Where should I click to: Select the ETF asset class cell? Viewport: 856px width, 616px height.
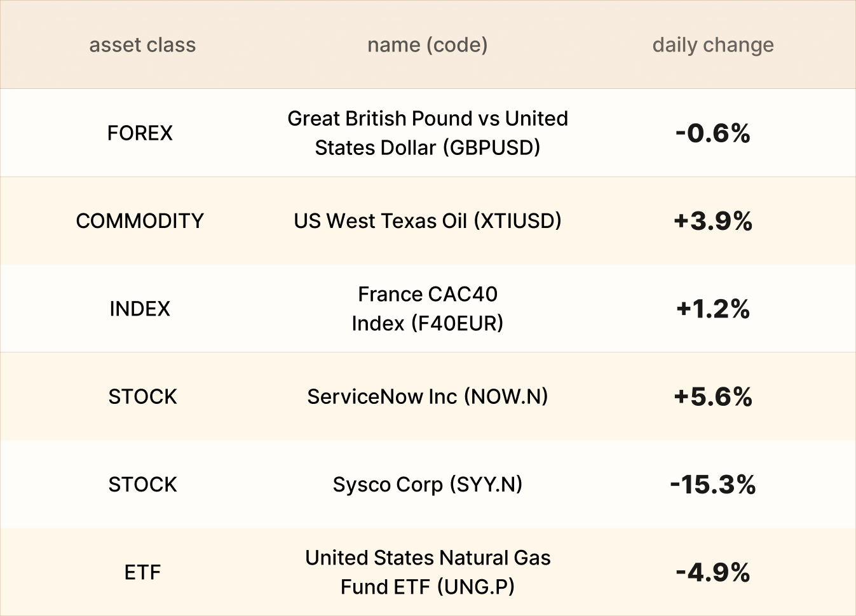pyautogui.click(x=142, y=572)
